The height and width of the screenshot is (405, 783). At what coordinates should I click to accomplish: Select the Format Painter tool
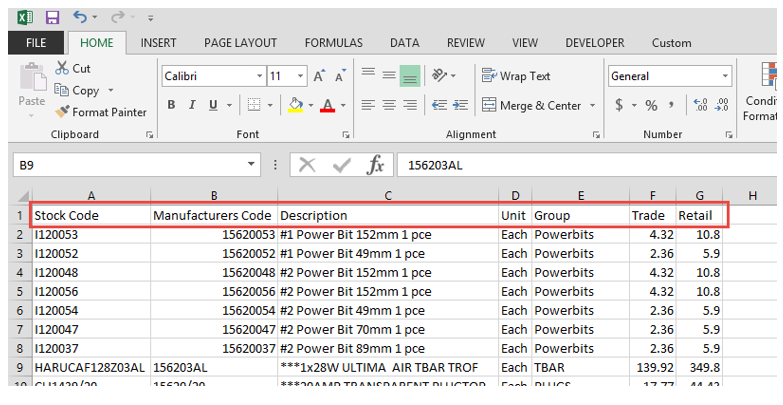pyautogui.click(x=101, y=112)
